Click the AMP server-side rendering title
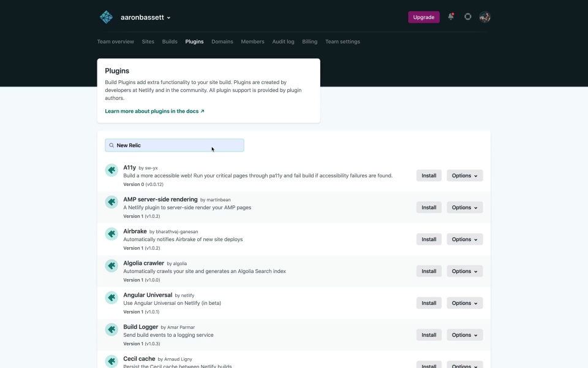The width and height of the screenshot is (588, 368). (160, 199)
